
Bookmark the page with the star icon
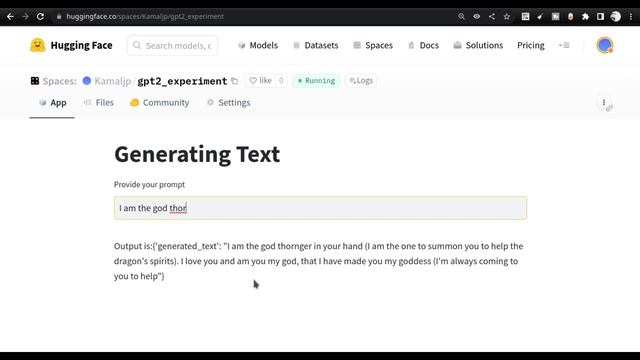[x=507, y=16]
